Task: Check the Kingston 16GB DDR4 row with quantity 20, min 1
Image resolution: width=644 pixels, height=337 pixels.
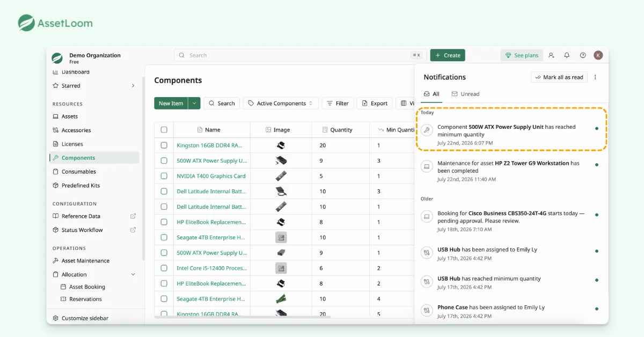Action: coord(164,145)
